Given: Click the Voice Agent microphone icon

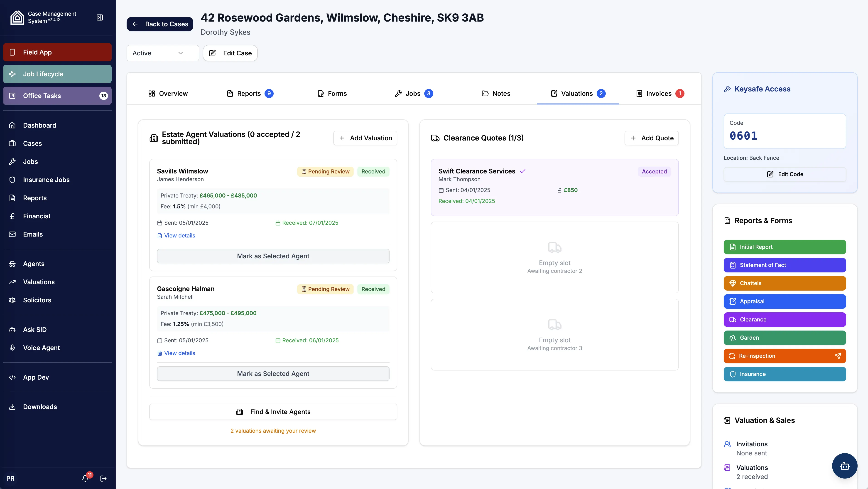Looking at the screenshot, I should tap(12, 348).
